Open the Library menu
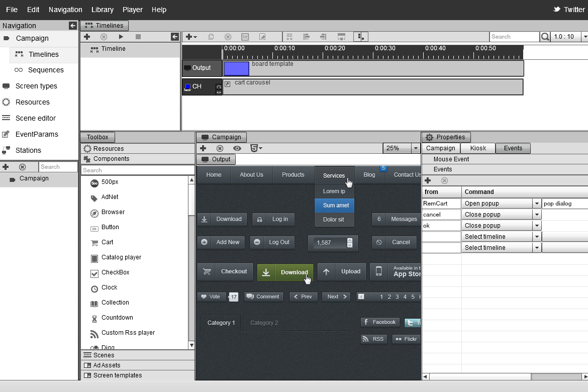The image size is (588, 392). point(102,10)
